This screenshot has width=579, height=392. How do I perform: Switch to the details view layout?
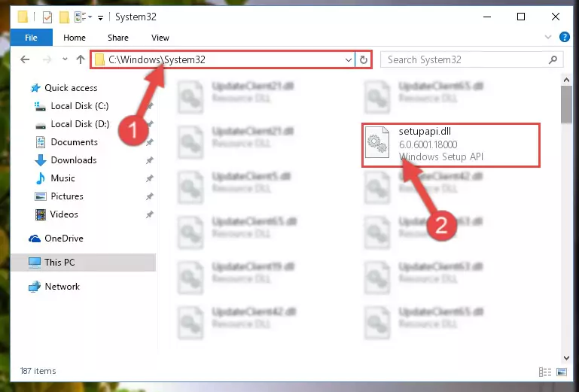(x=545, y=372)
